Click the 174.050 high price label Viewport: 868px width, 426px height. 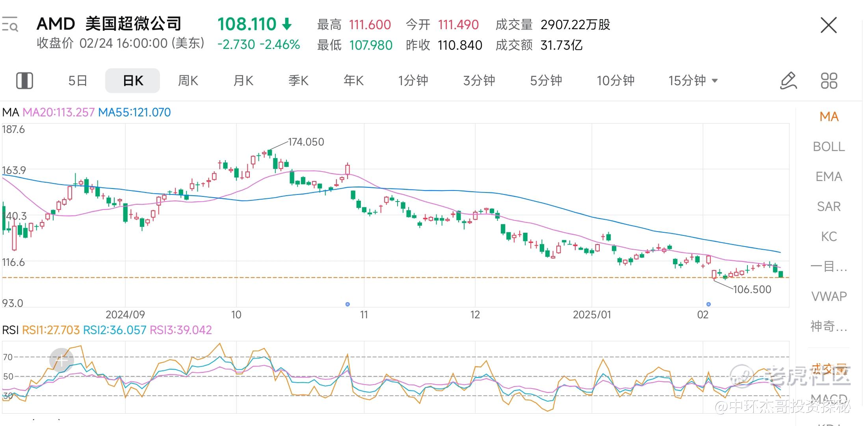306,142
